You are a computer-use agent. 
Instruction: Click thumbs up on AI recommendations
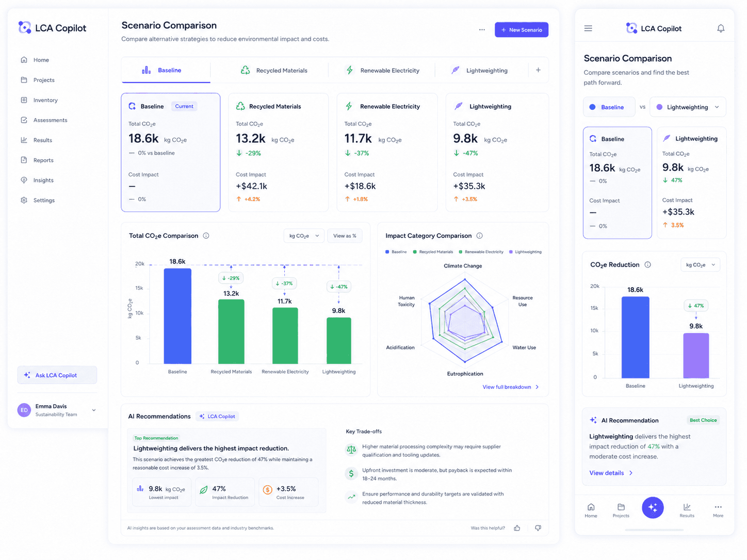[x=517, y=528]
